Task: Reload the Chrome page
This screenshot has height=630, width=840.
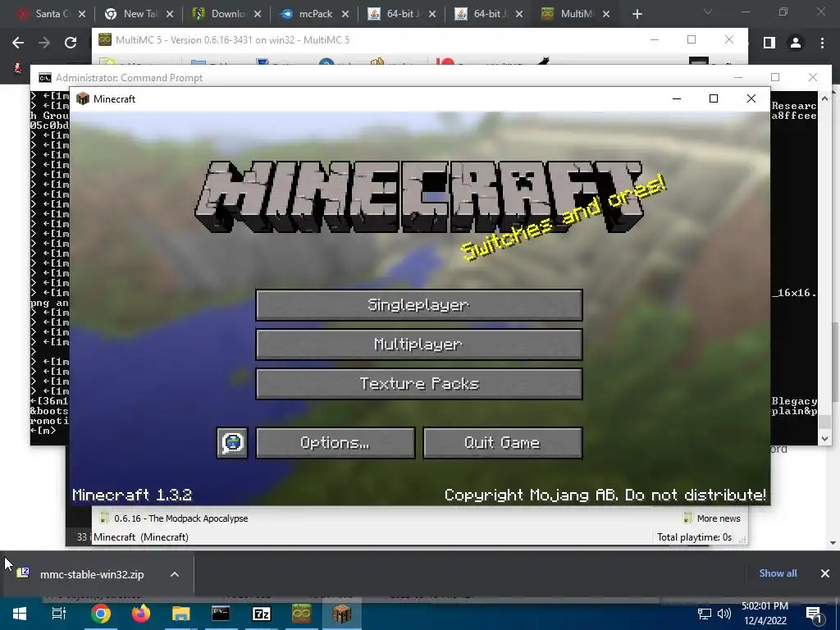Action: tap(71, 43)
